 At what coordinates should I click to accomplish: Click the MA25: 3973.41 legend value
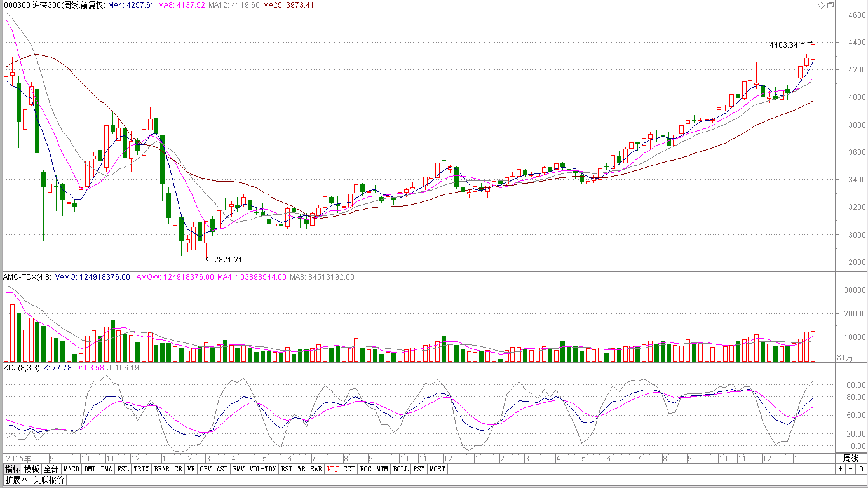pyautogui.click(x=288, y=5)
